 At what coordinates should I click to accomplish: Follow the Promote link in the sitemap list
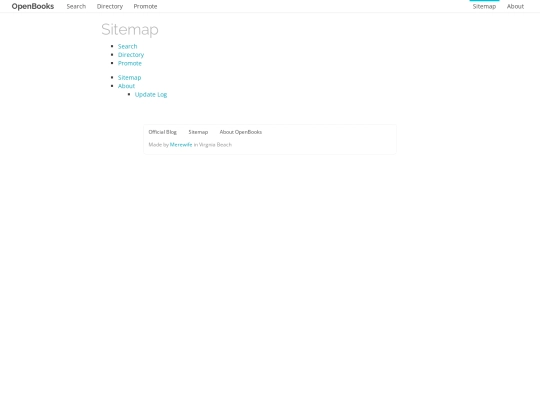pos(130,63)
